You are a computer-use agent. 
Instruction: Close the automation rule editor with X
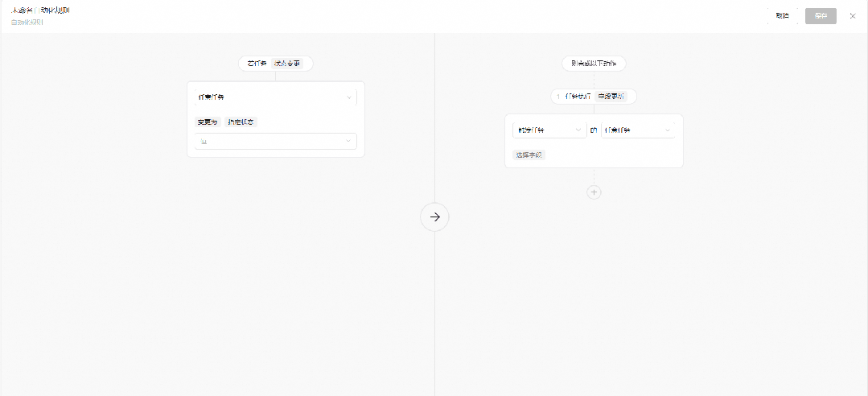click(x=853, y=16)
